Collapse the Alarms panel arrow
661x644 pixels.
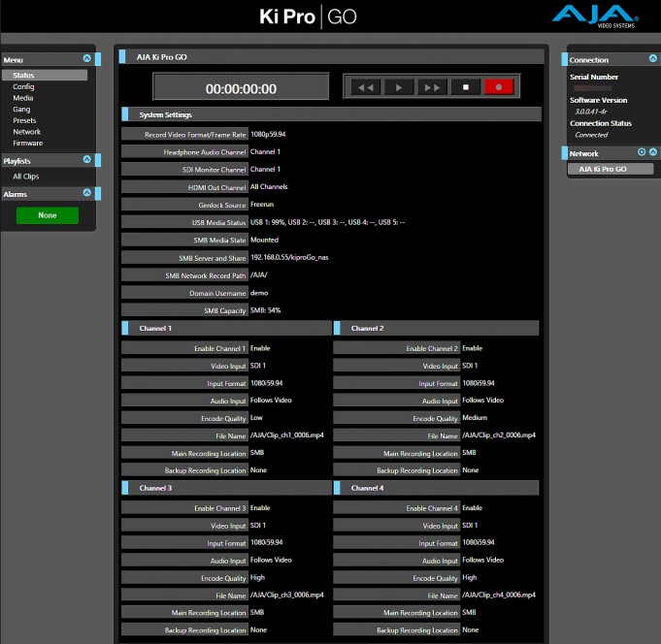pos(86,192)
